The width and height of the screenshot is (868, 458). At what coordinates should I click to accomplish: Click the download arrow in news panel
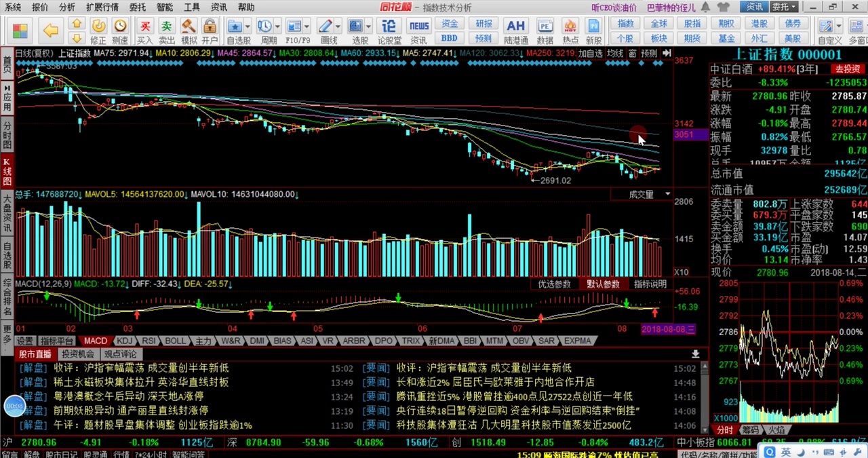[695, 354]
